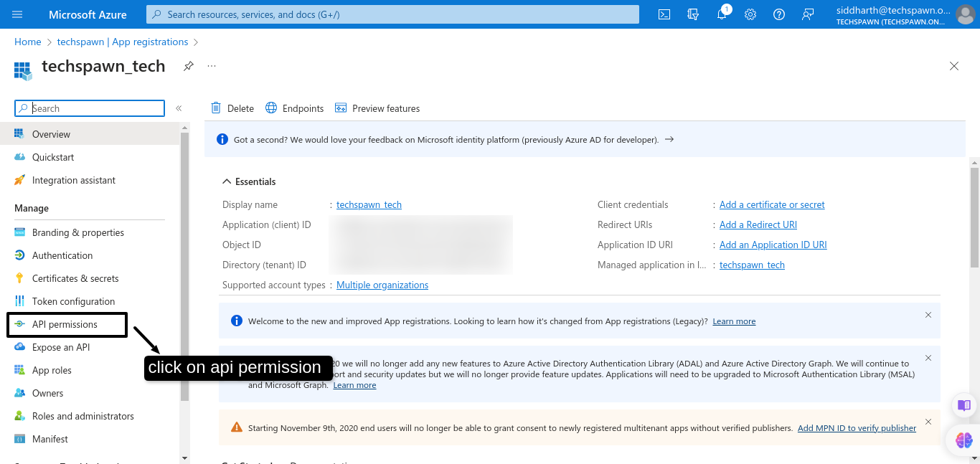Go to Authentication settings
Viewport: 980px width, 464px height.
click(x=62, y=255)
